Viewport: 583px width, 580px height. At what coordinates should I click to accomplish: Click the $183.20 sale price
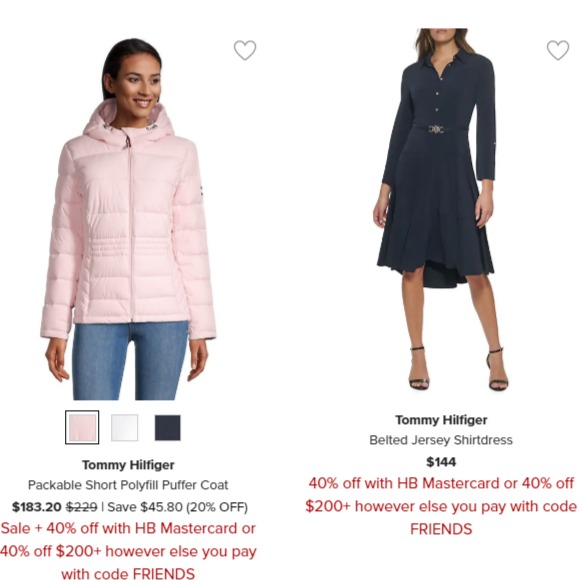36,507
